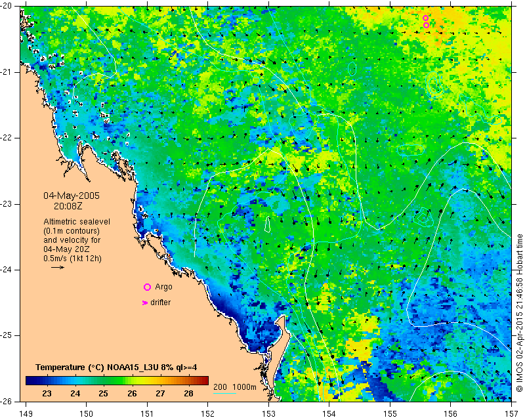Click the longitude axis label '154'
Image resolution: width=525 pixels, height=420 pixels.
(x=329, y=414)
